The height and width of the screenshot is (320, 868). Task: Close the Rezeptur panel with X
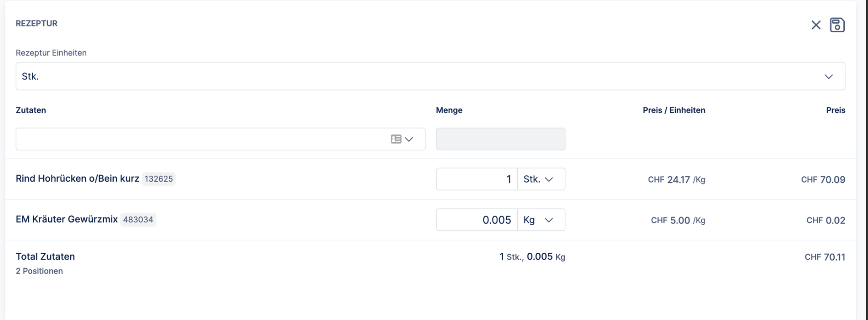[815, 25]
